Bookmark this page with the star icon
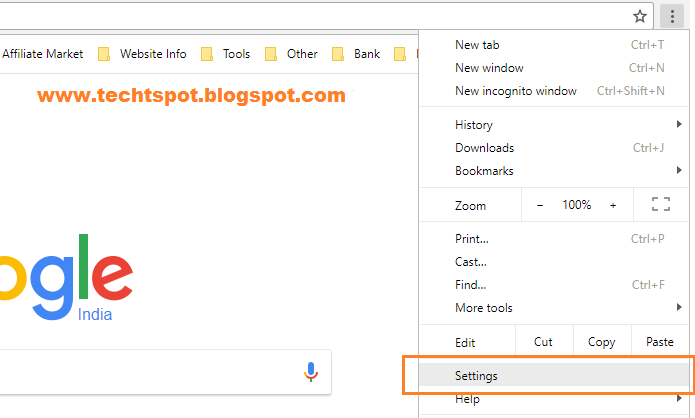695x418 pixels. coord(639,17)
